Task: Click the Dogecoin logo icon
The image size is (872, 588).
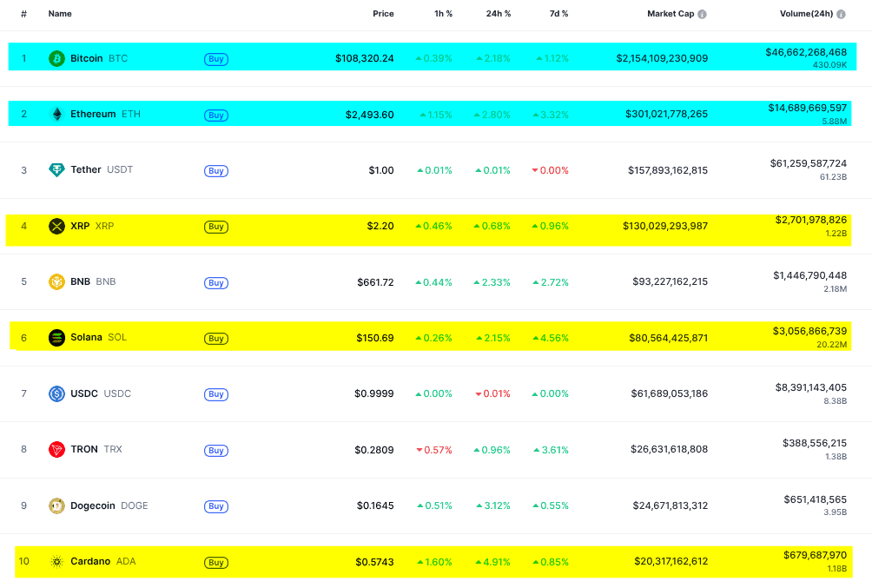Action: click(56, 505)
